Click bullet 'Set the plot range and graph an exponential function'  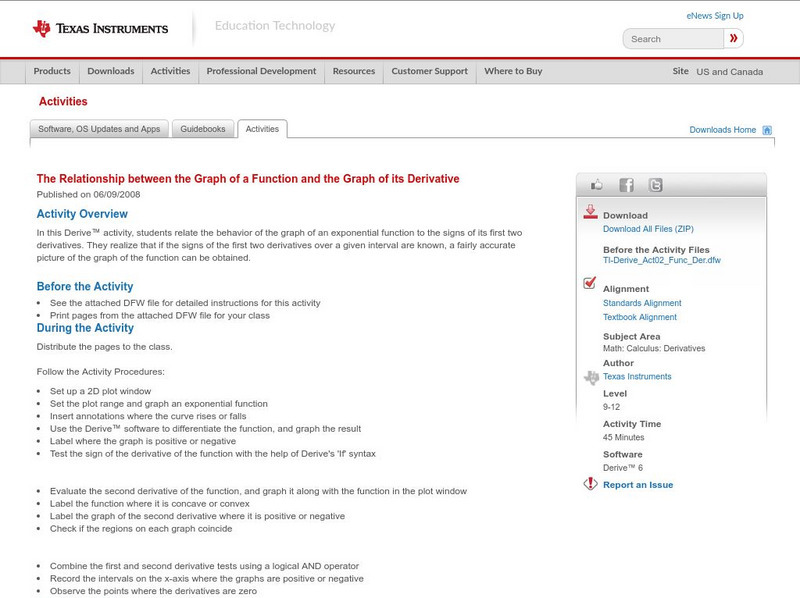pos(159,404)
